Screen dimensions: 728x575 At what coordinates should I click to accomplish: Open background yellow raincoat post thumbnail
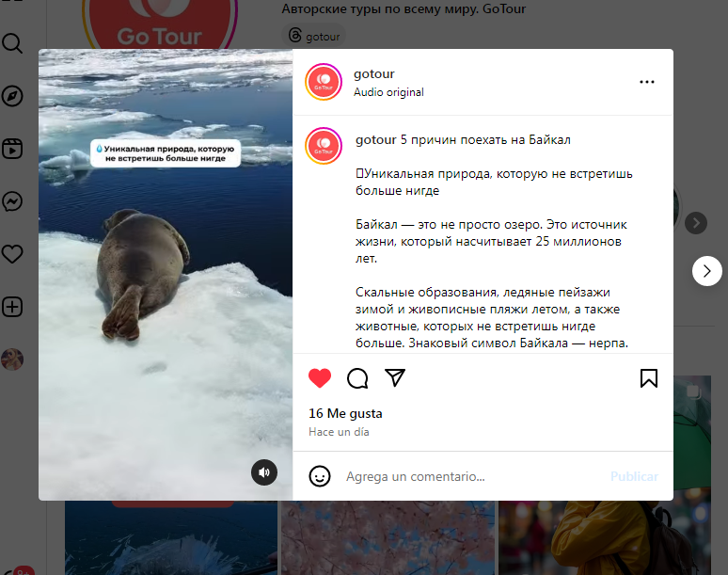(605, 537)
